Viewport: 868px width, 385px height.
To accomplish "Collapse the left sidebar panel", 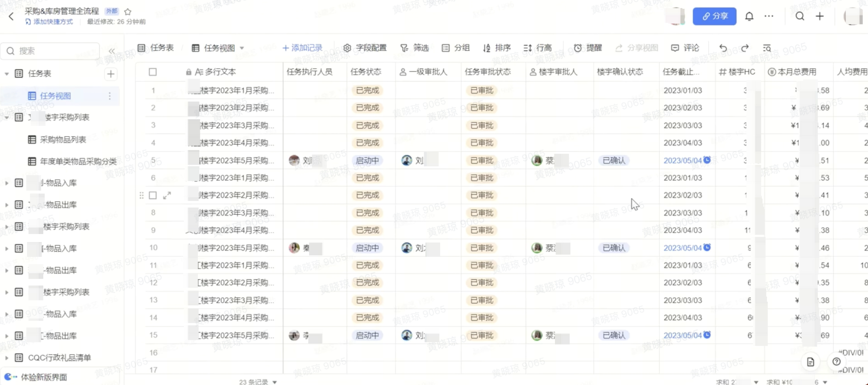I will pos(112,51).
